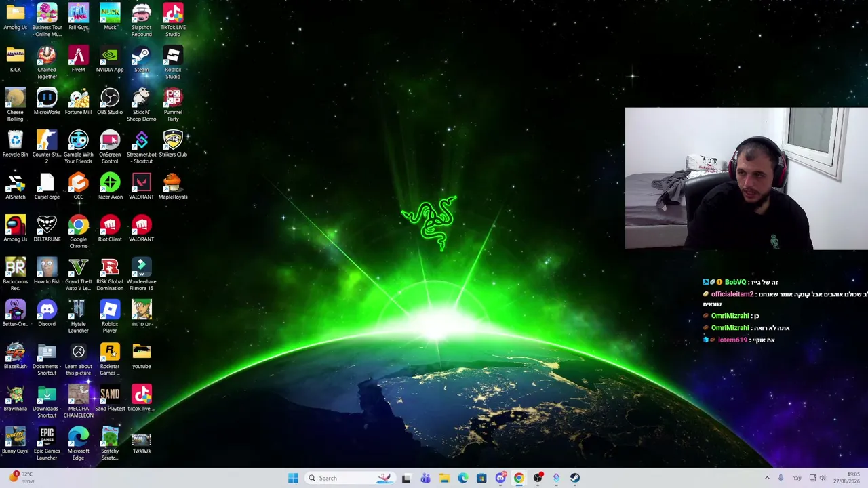Open the Recycle Bin

tap(15, 144)
